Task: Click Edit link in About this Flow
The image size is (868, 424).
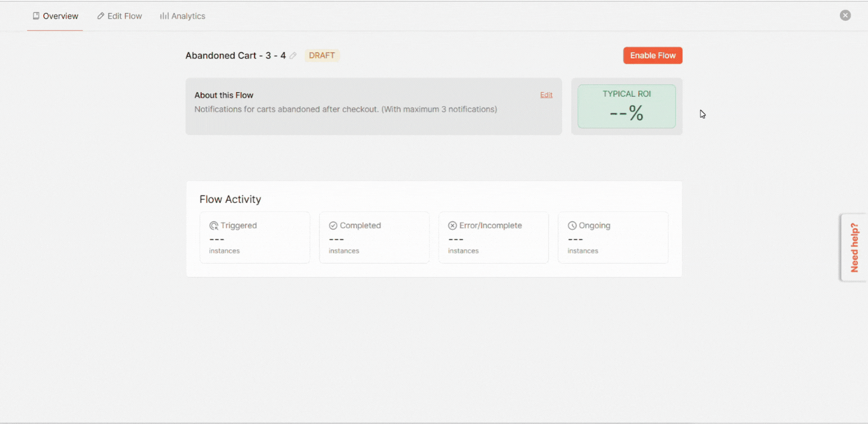Action: point(546,95)
